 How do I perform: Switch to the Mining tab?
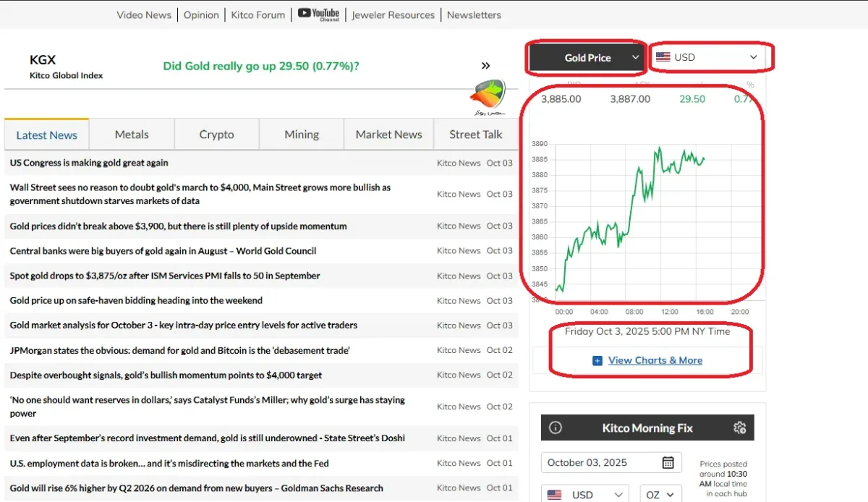302,135
